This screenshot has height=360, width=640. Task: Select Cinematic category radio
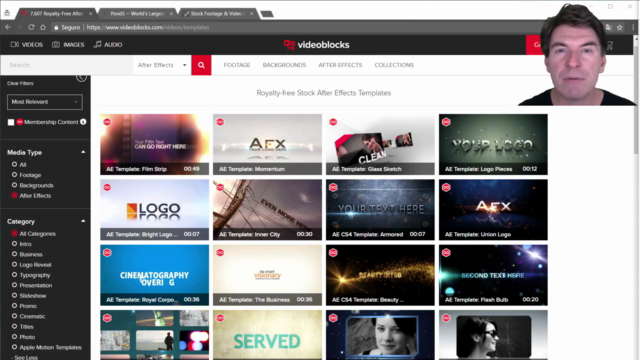(14, 316)
